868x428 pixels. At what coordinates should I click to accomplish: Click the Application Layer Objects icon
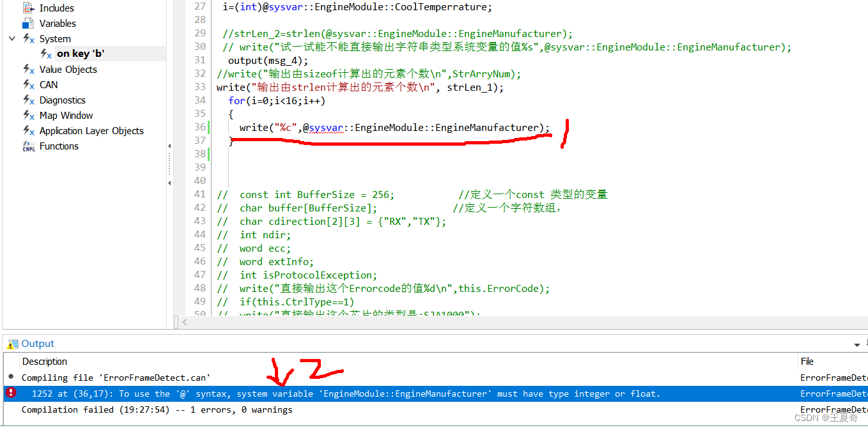pos(29,131)
